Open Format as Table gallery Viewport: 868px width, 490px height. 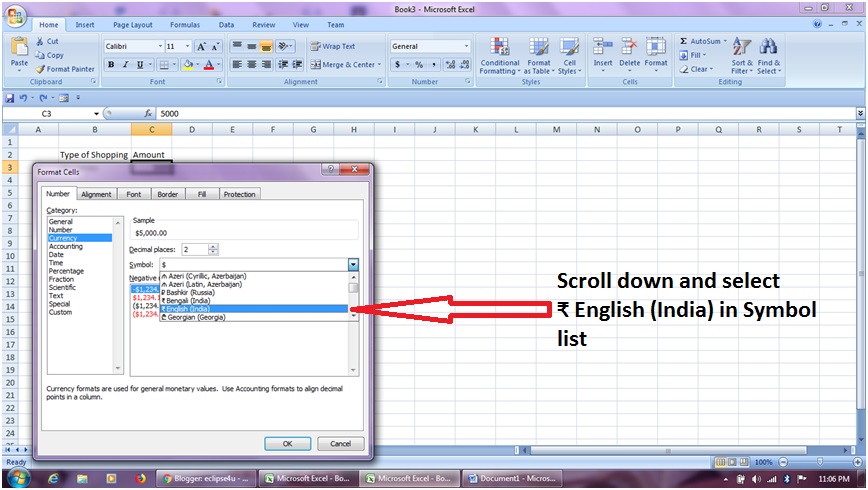pos(539,55)
